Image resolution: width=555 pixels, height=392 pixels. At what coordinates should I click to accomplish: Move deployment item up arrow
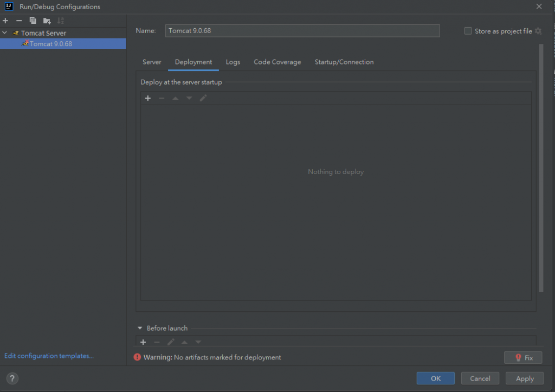point(176,98)
